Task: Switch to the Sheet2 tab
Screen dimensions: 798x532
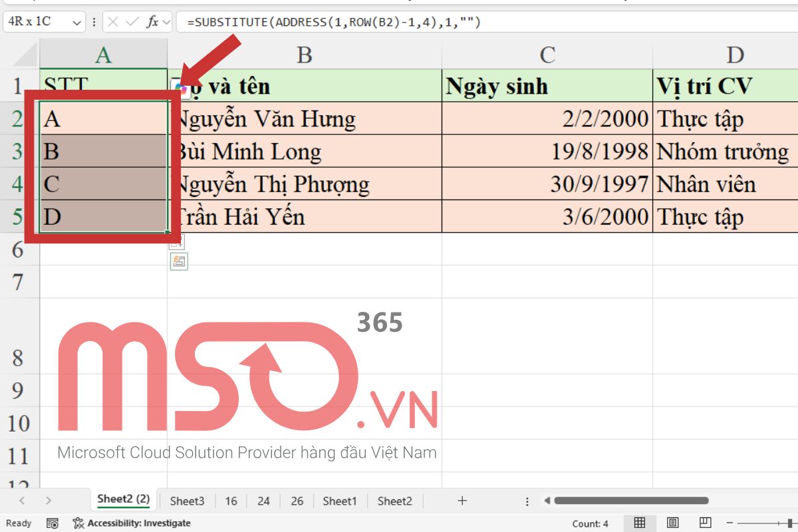Action: (x=395, y=501)
